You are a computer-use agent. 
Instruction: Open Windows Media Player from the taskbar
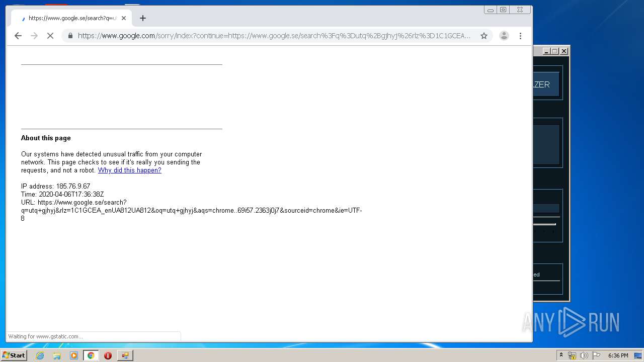point(74,355)
